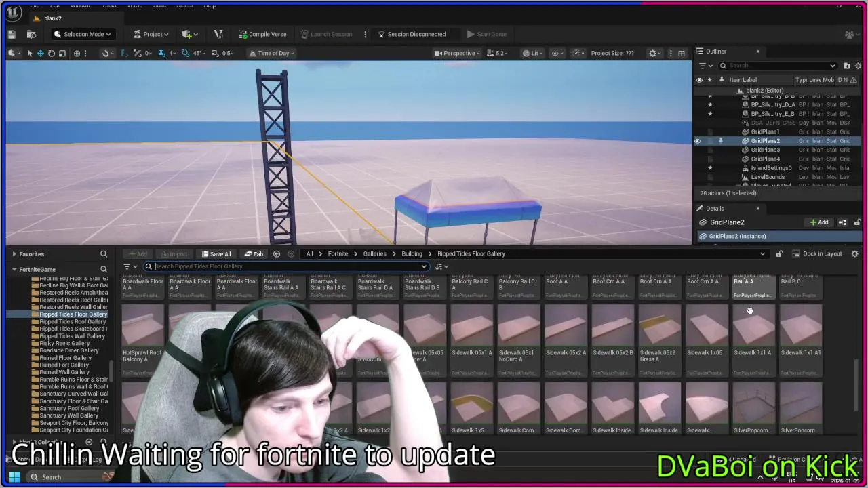Click the Compile Verse button
Viewport: 868px width, 488px height.
tap(262, 34)
